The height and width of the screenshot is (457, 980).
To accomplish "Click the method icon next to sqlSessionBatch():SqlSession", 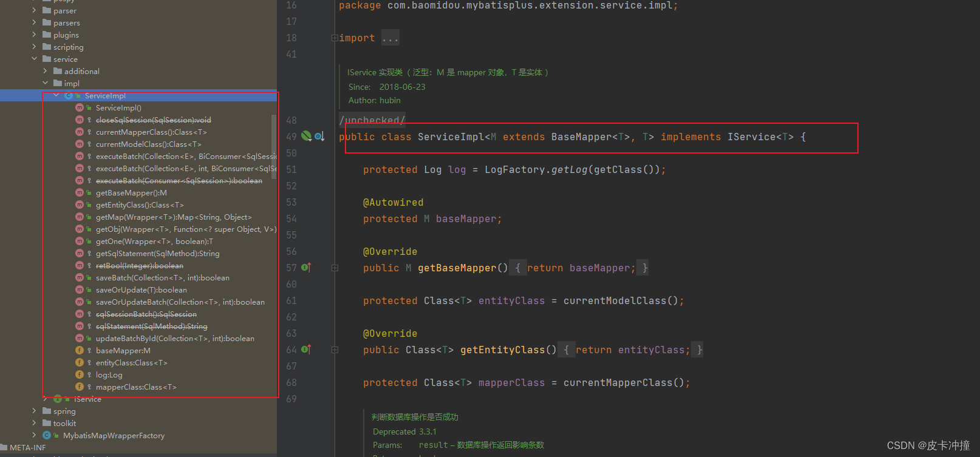I will tap(80, 314).
